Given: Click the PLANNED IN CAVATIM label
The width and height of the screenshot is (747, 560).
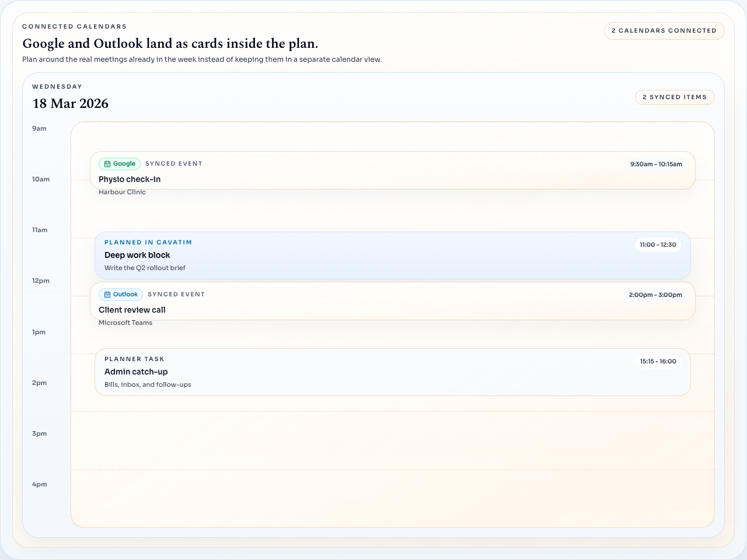Looking at the screenshot, I should pos(148,242).
